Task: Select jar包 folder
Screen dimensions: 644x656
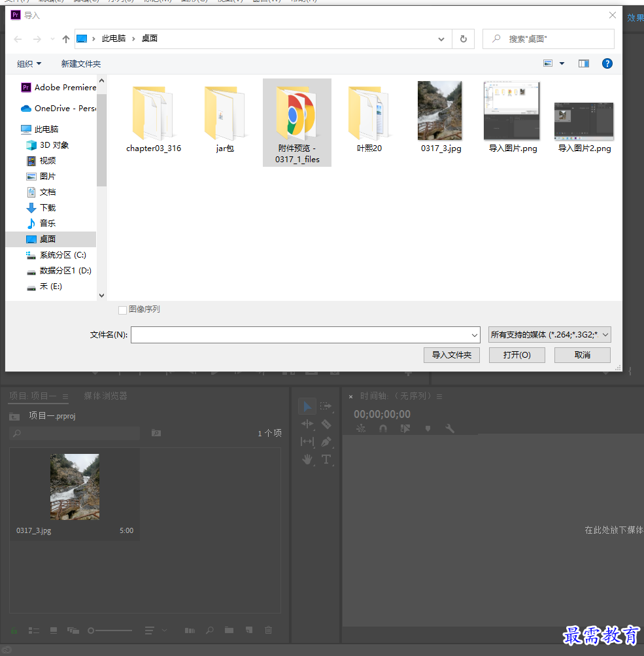Action: click(x=225, y=119)
